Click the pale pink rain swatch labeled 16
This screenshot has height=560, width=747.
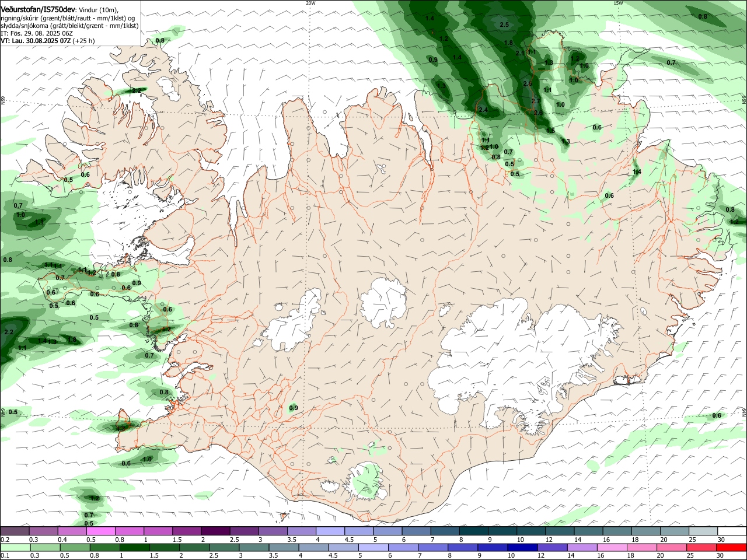612,547
